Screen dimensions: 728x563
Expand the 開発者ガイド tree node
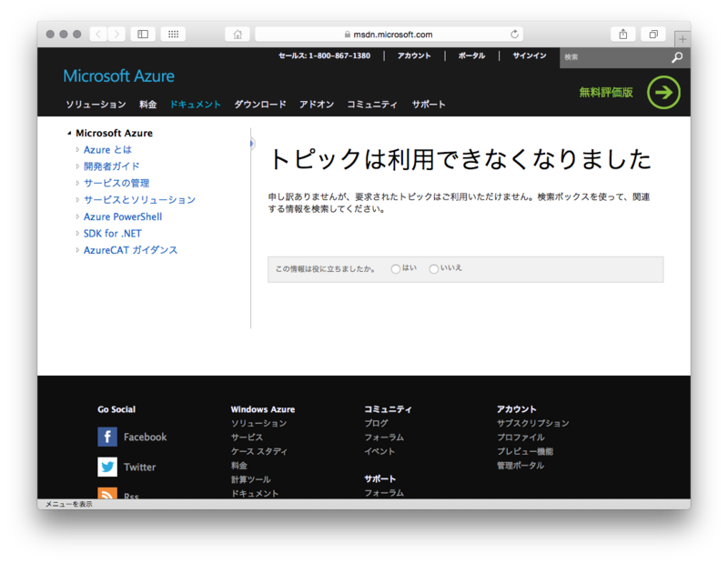pyautogui.click(x=77, y=166)
